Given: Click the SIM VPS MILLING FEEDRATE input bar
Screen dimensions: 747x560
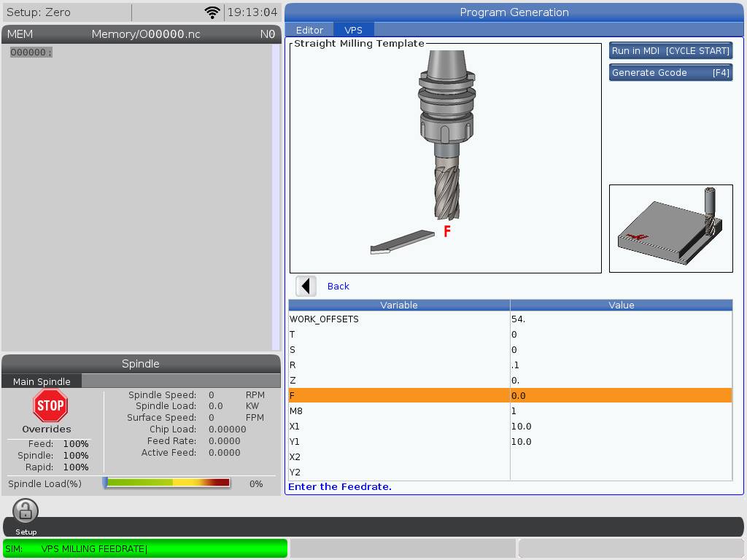Looking at the screenshot, I should [x=145, y=548].
